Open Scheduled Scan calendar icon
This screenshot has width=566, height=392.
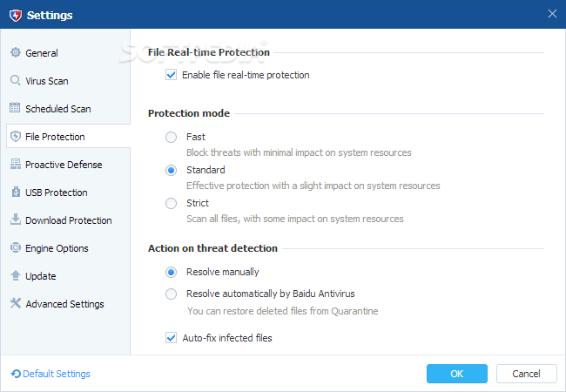15,107
